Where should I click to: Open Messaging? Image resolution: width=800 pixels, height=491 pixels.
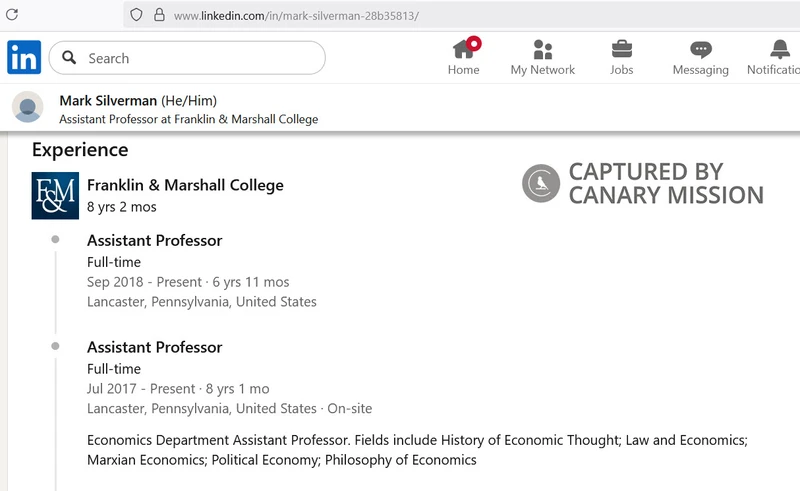700,57
